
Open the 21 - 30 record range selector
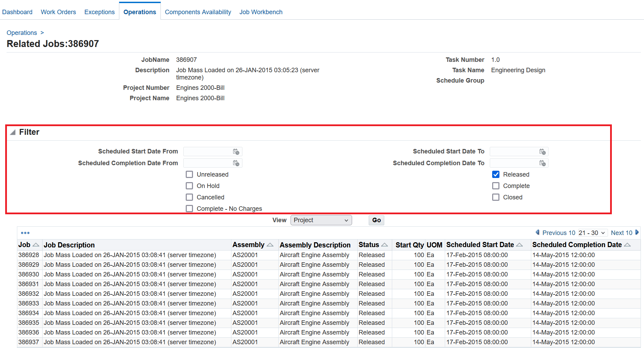pos(592,233)
